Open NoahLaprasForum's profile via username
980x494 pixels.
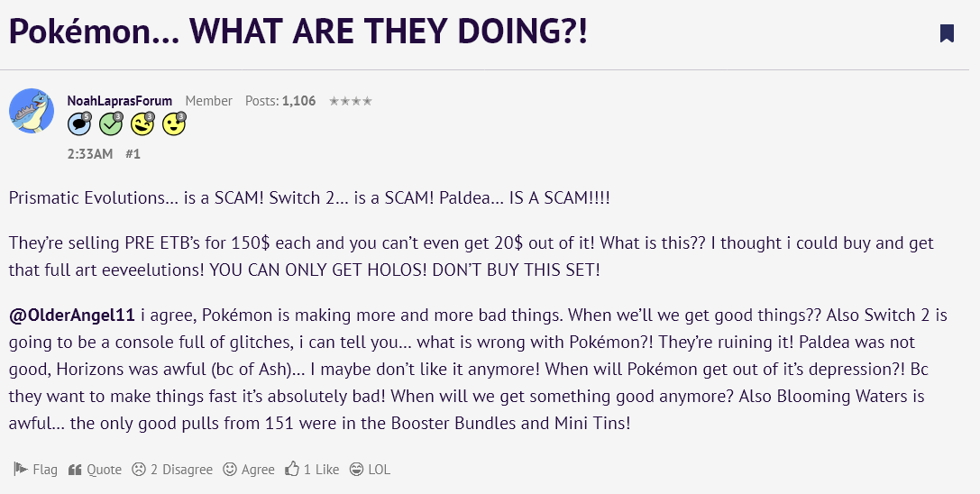tap(119, 101)
